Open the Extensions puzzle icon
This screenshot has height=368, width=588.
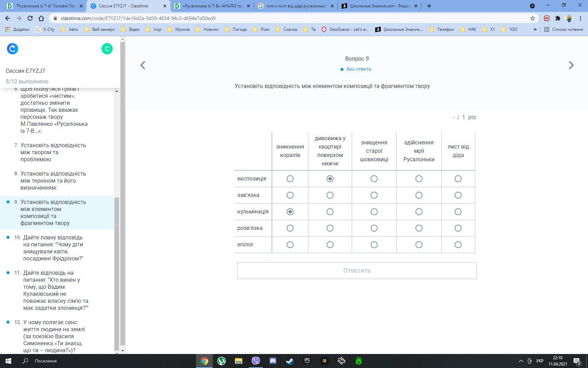(x=558, y=18)
